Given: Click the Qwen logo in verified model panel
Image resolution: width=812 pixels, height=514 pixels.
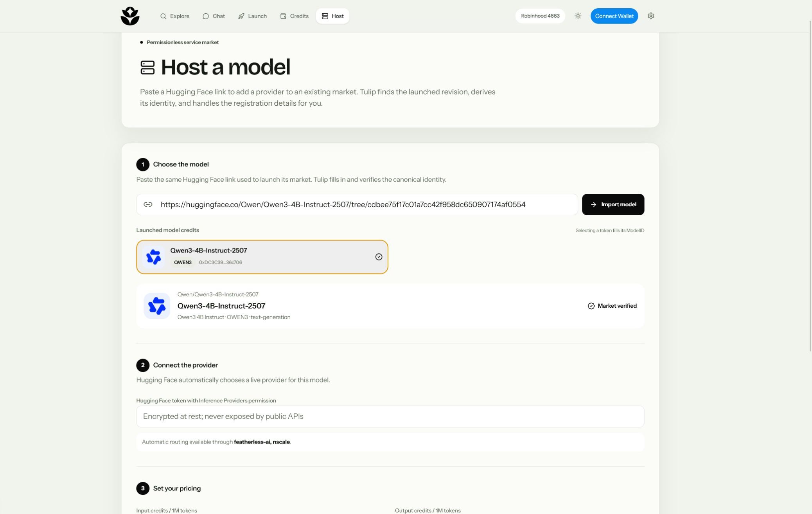Looking at the screenshot, I should [157, 306].
